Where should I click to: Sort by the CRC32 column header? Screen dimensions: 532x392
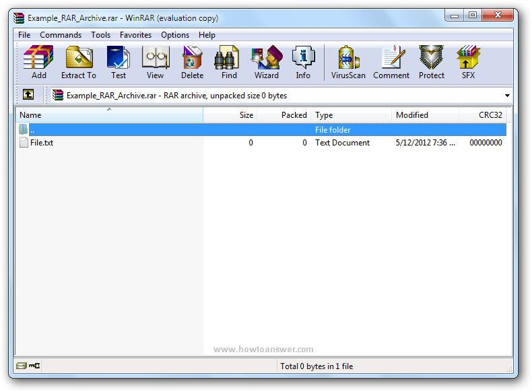(483, 115)
